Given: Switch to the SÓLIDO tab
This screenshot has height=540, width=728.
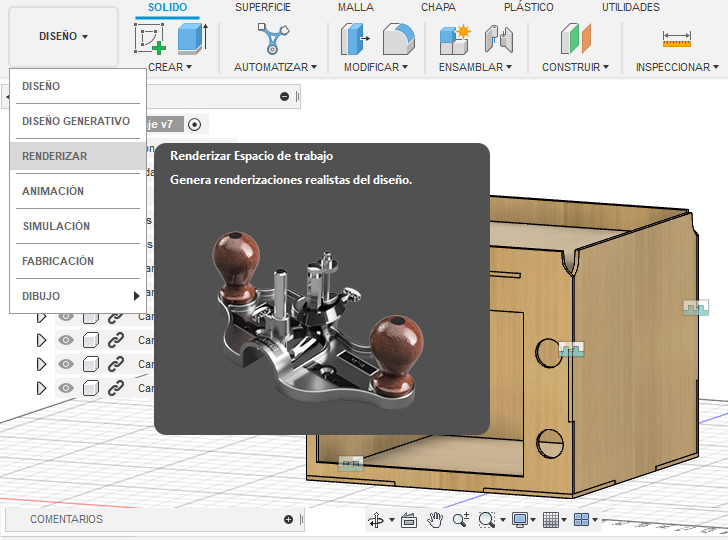Looking at the screenshot, I should (x=167, y=7).
